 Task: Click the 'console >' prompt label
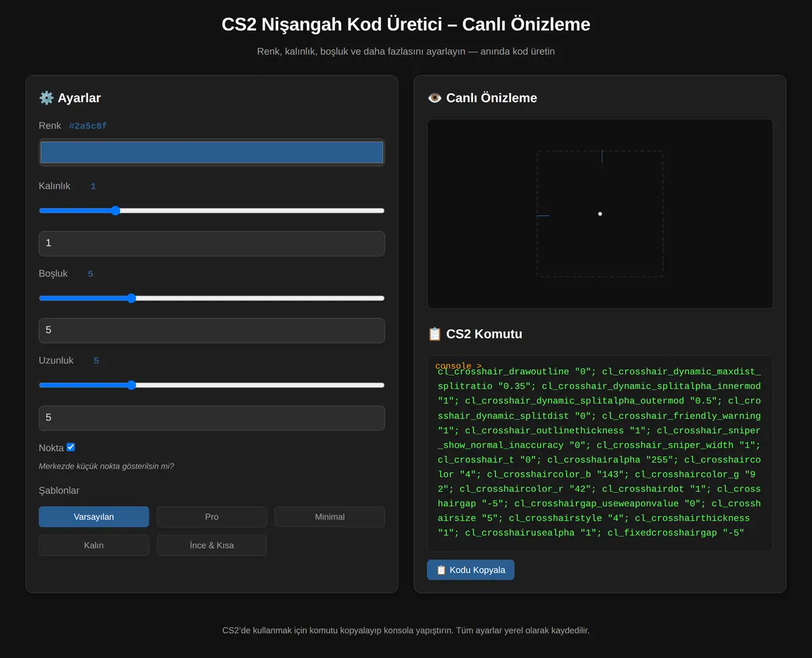[458, 366]
